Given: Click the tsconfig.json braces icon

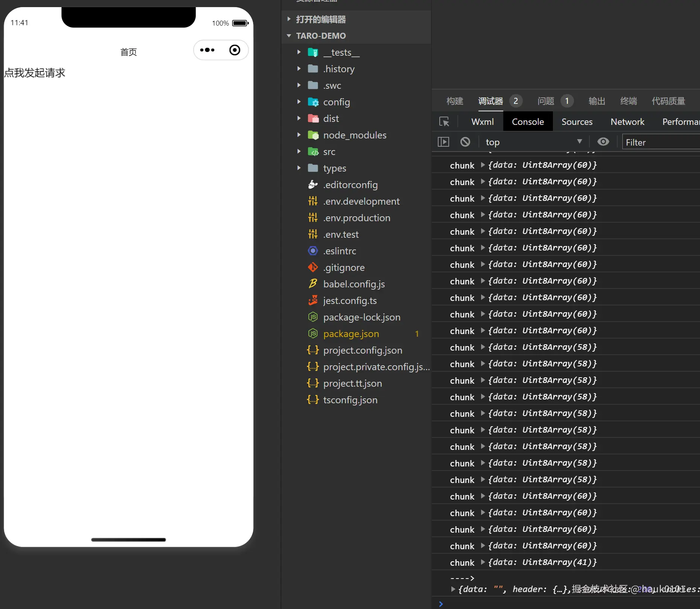Looking at the screenshot, I should click(313, 400).
